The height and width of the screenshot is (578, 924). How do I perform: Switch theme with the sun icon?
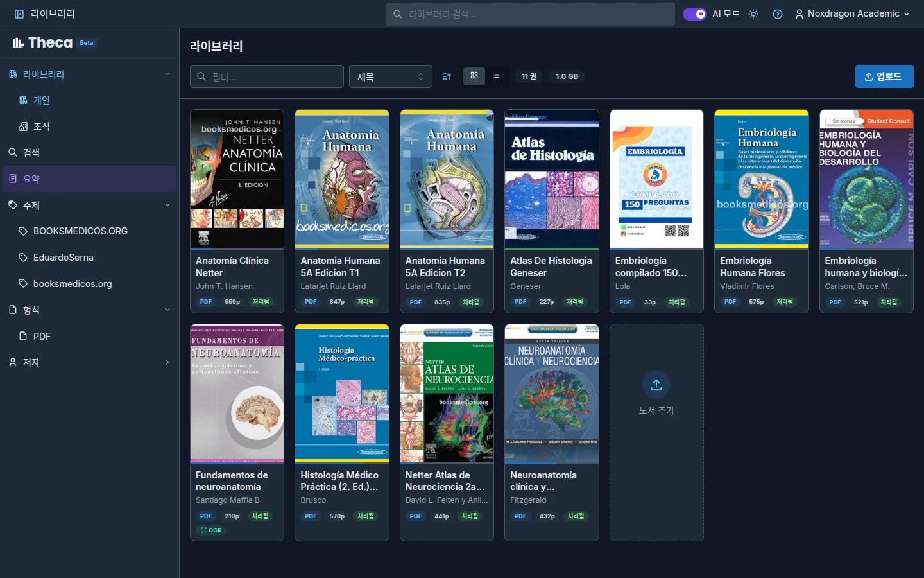coord(753,13)
